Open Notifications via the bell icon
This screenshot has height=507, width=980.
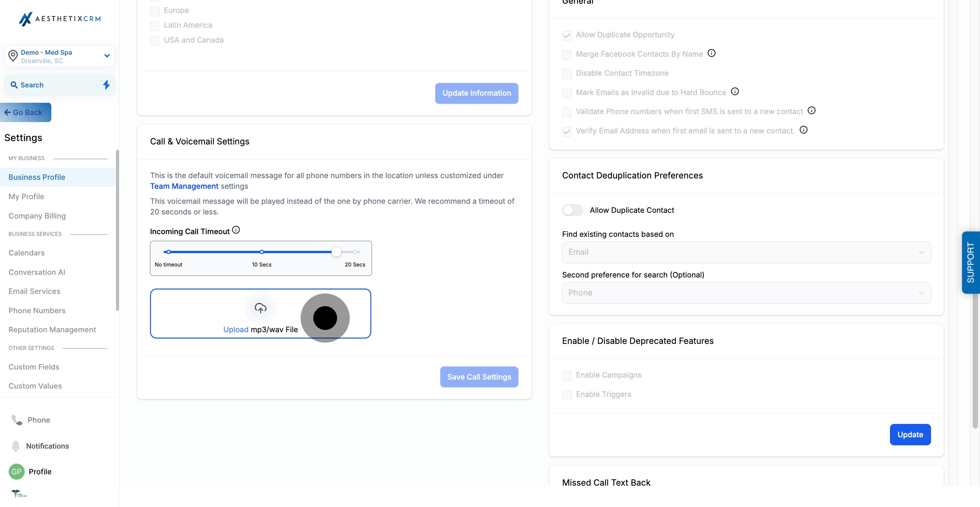coord(16,446)
